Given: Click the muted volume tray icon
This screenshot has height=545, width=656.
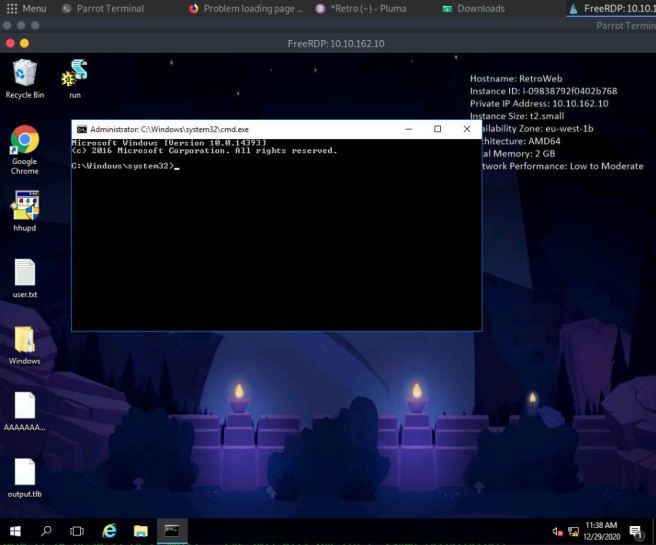Looking at the screenshot, I should [555, 529].
